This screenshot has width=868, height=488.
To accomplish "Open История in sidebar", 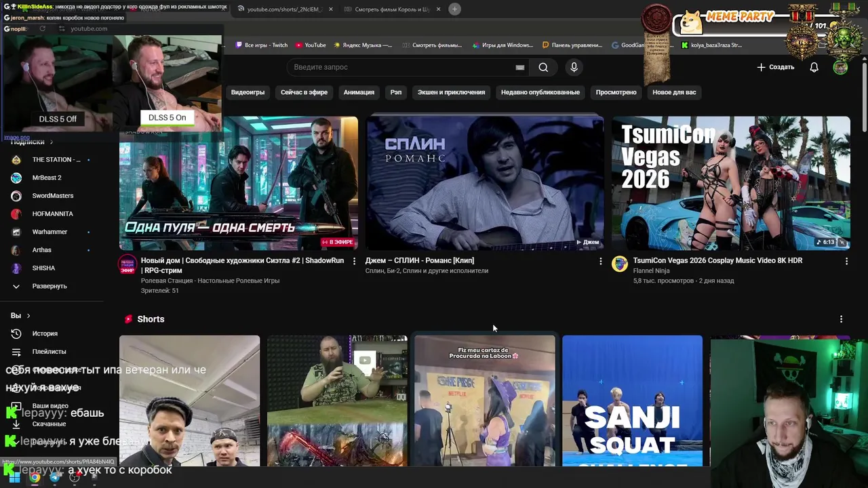I will 45,333.
